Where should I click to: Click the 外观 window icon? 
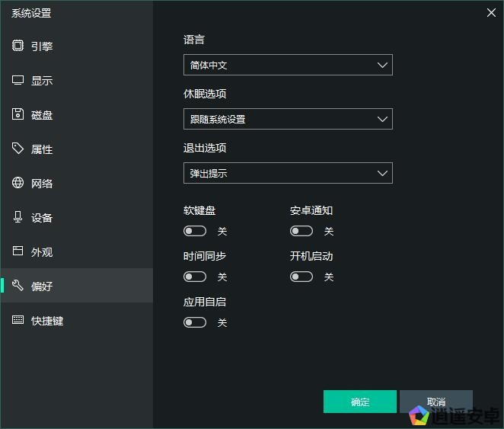click(18, 251)
